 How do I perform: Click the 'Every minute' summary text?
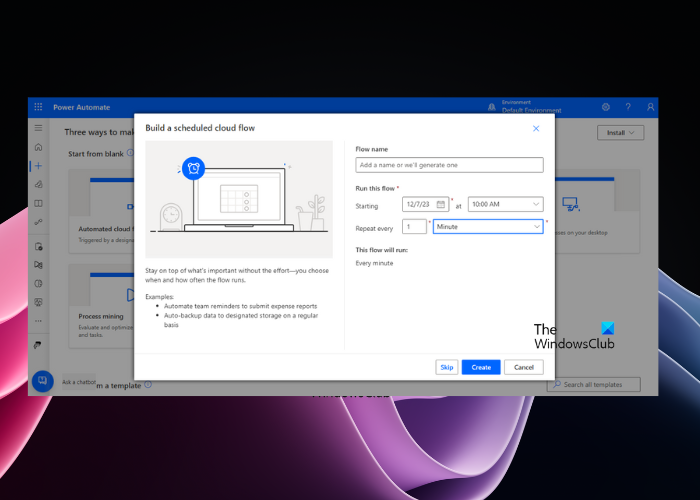click(374, 263)
